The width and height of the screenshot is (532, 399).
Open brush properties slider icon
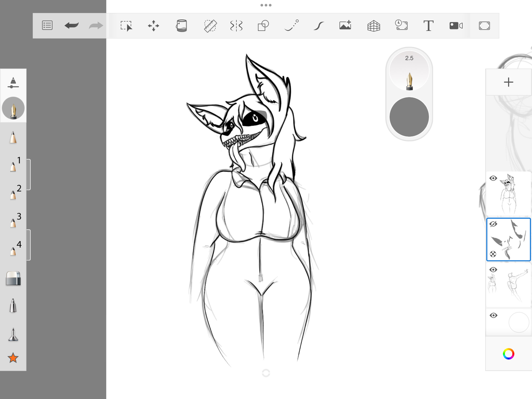pos(13,82)
